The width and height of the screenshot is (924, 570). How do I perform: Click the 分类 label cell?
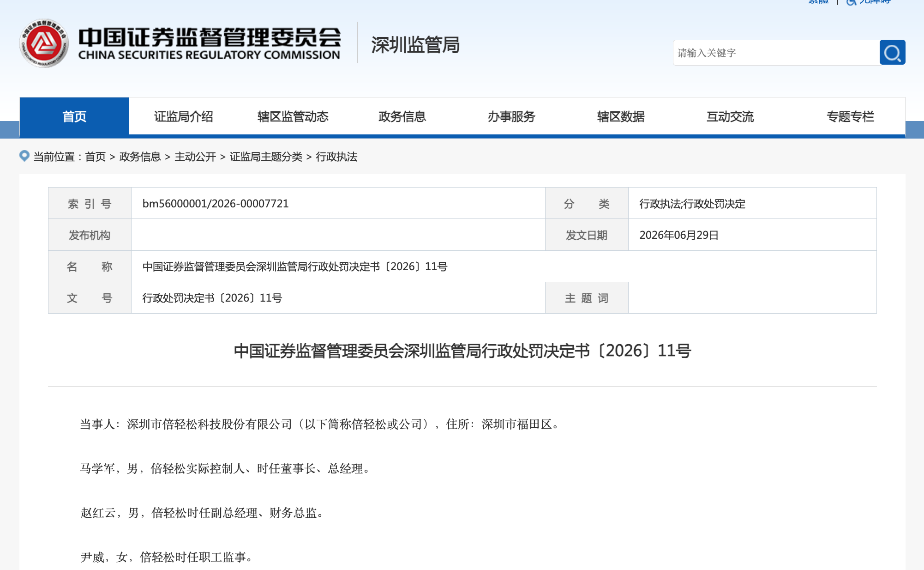(x=587, y=203)
